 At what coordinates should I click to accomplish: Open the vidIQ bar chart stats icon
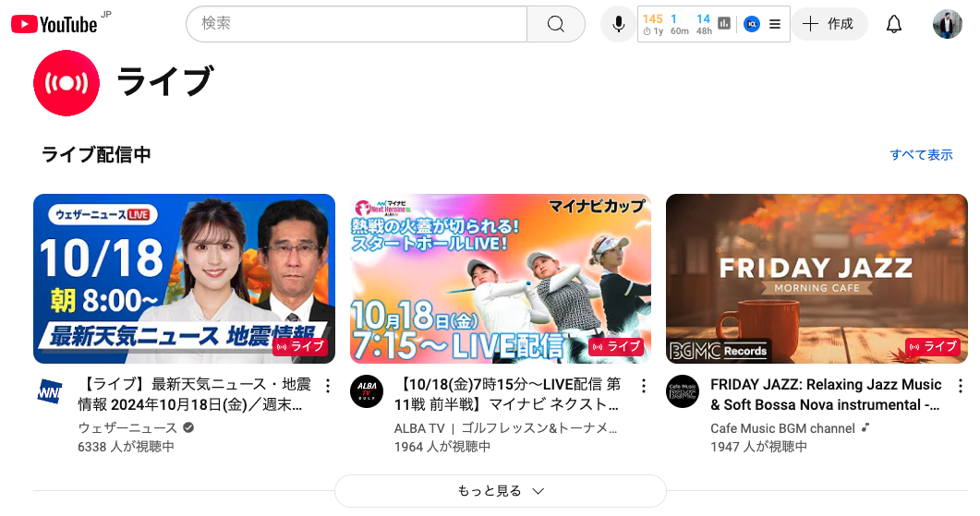(724, 24)
